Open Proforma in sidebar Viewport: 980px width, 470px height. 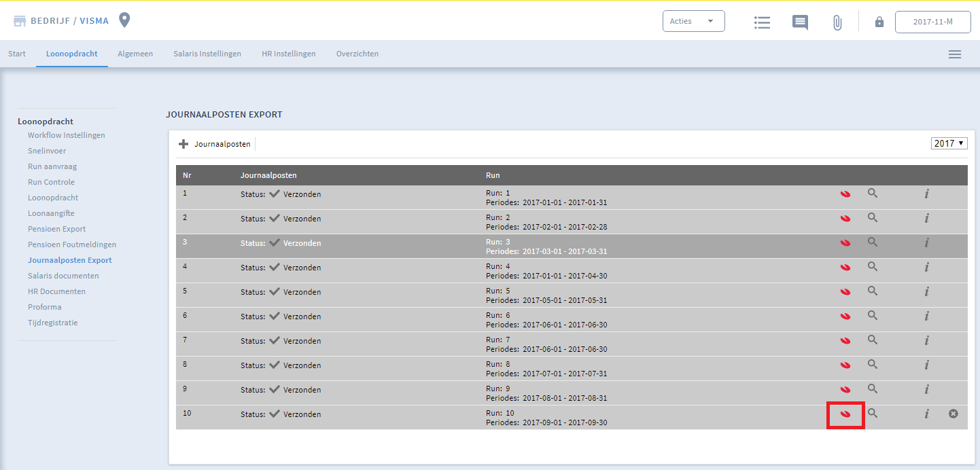click(45, 307)
